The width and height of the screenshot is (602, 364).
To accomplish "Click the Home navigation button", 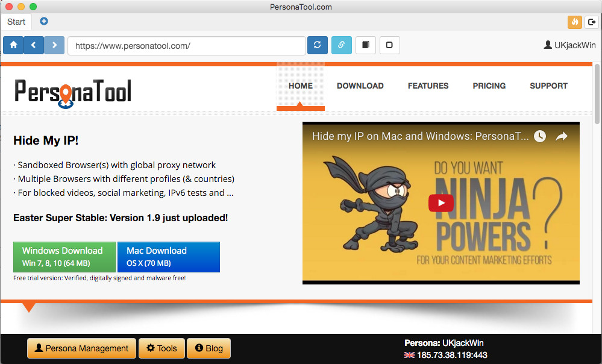I will (x=13, y=45).
